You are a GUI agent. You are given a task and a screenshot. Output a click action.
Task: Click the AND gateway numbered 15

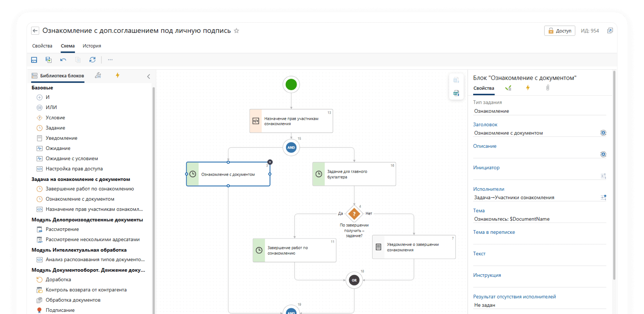click(291, 147)
